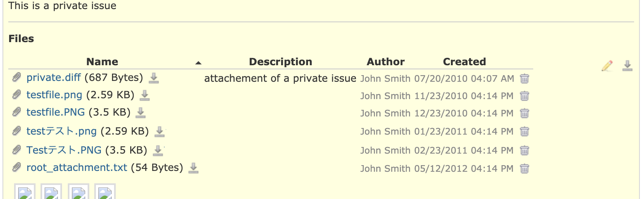Delete the 02/23/2011 Testテスト.PNG attachment
This screenshot has width=644, height=199.
coord(525,150)
